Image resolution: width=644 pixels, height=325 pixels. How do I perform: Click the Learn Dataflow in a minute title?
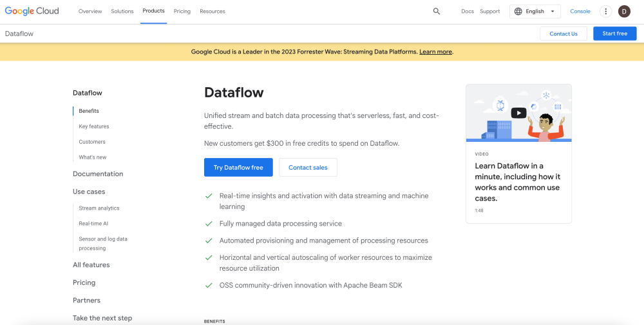(518, 182)
